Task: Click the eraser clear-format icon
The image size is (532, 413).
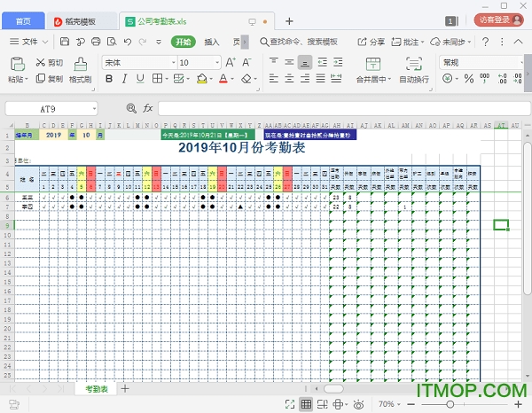Action: 246,79
